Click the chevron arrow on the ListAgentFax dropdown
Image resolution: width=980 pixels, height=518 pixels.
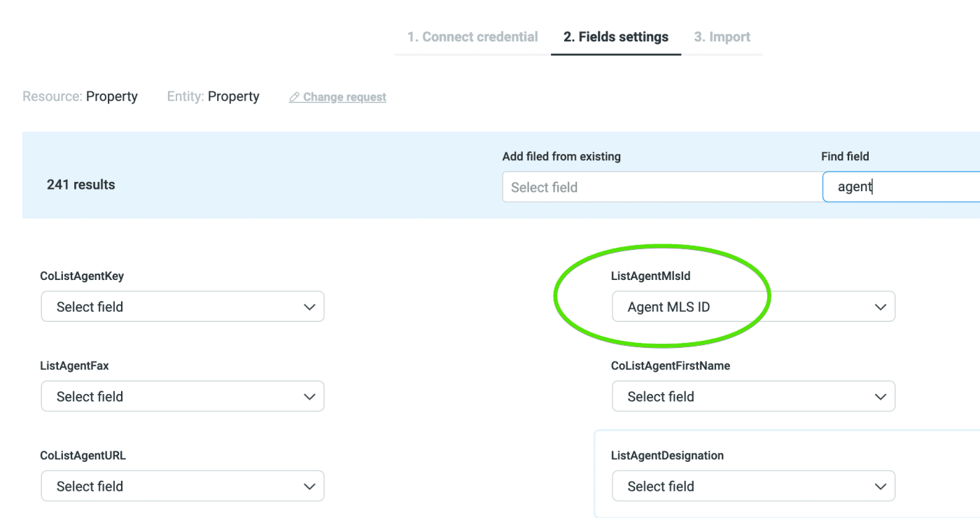pyautogui.click(x=310, y=395)
